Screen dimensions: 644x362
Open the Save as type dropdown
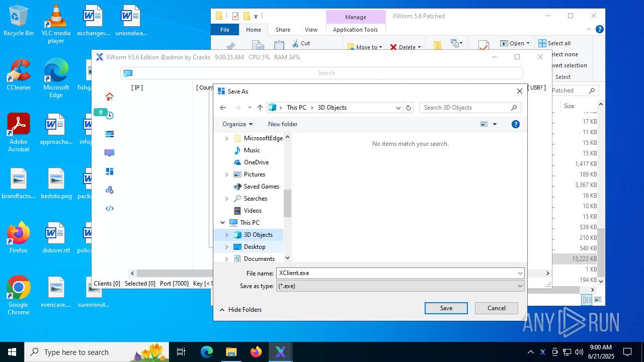coord(520,286)
